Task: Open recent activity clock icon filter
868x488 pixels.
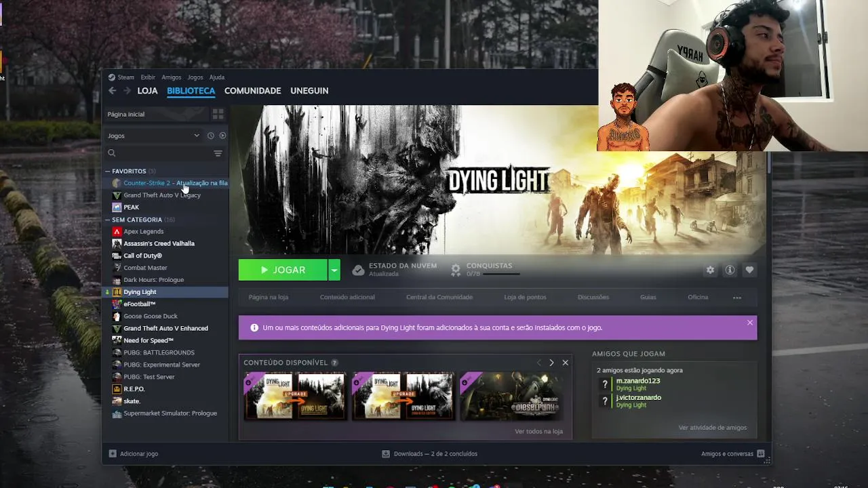Action: [x=211, y=136]
